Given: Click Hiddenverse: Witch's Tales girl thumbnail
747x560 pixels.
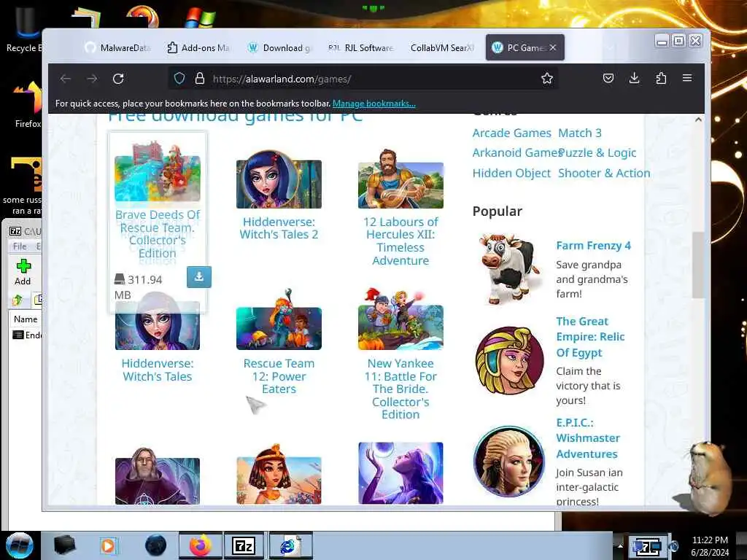Looking at the screenshot, I should point(158,322).
